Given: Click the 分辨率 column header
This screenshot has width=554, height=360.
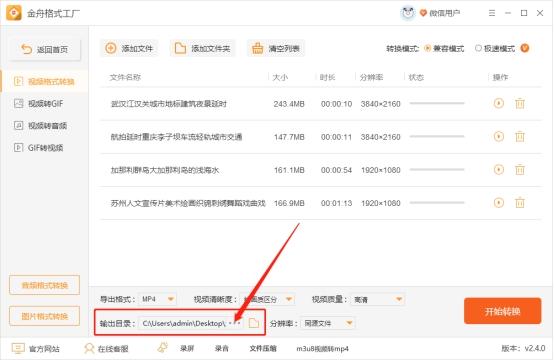Looking at the screenshot, I should [371, 77].
